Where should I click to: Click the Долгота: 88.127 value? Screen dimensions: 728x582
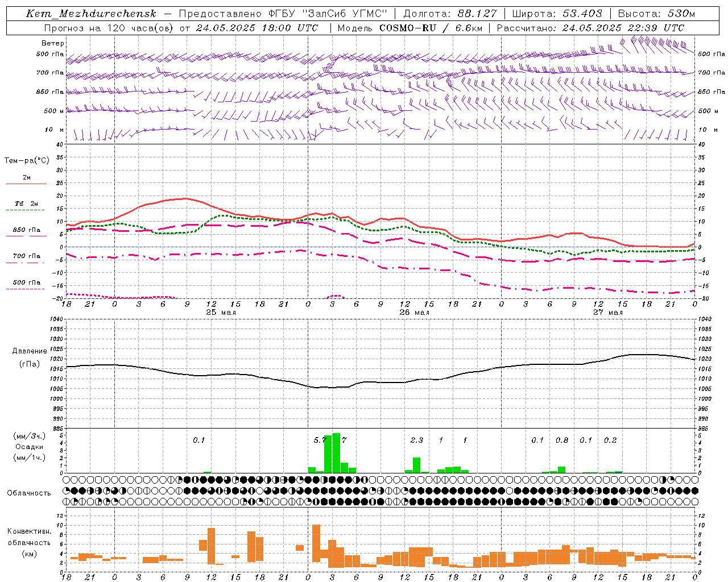[450, 14]
